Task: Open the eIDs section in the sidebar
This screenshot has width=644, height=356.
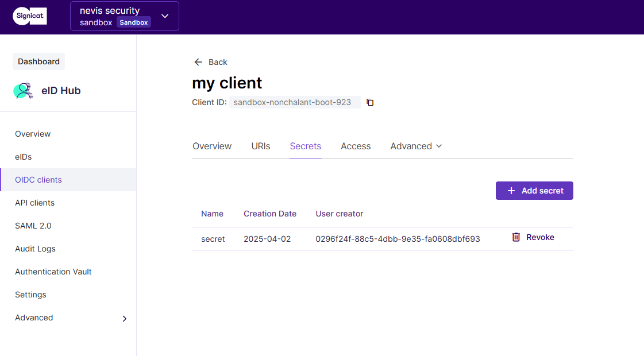Action: pyautogui.click(x=22, y=156)
